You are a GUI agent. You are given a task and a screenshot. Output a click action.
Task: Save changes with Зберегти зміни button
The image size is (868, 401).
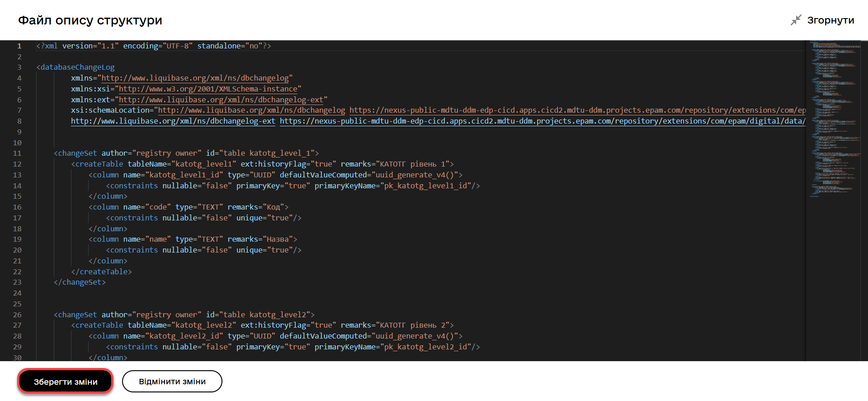tap(66, 382)
